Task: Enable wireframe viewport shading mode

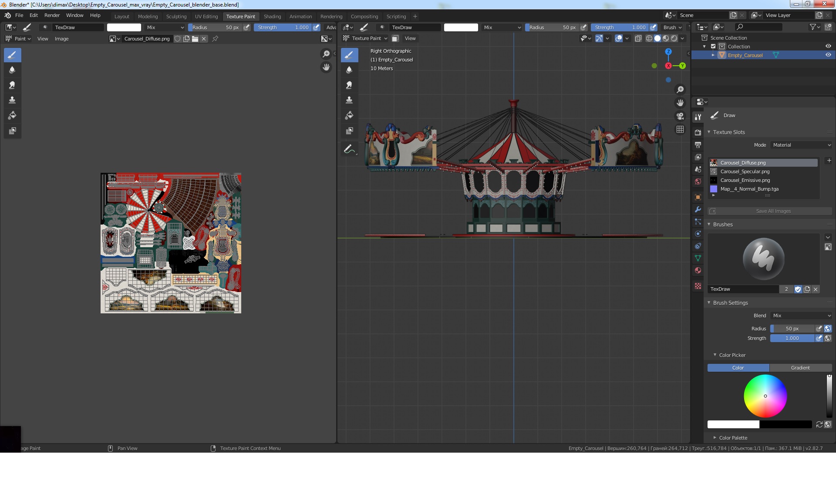Action: click(649, 38)
